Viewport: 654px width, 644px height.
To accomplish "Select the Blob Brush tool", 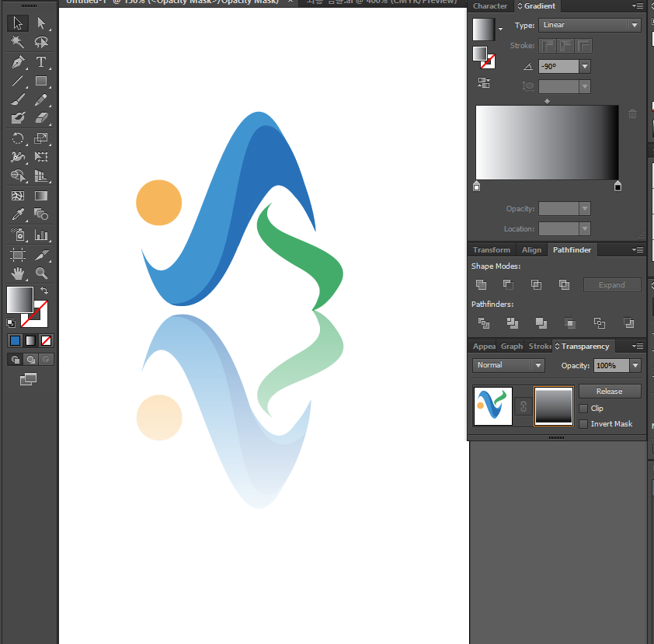I will pos(18,118).
